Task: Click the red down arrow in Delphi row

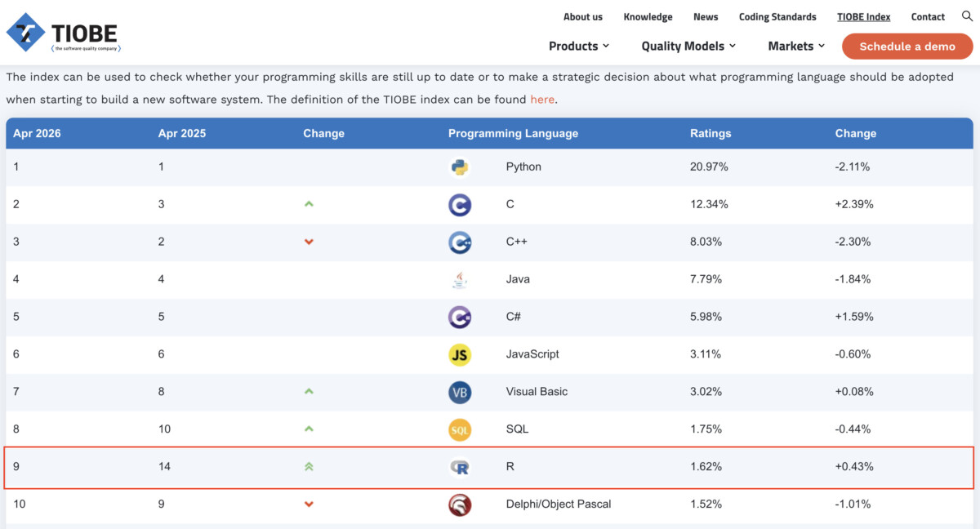Action: click(309, 505)
